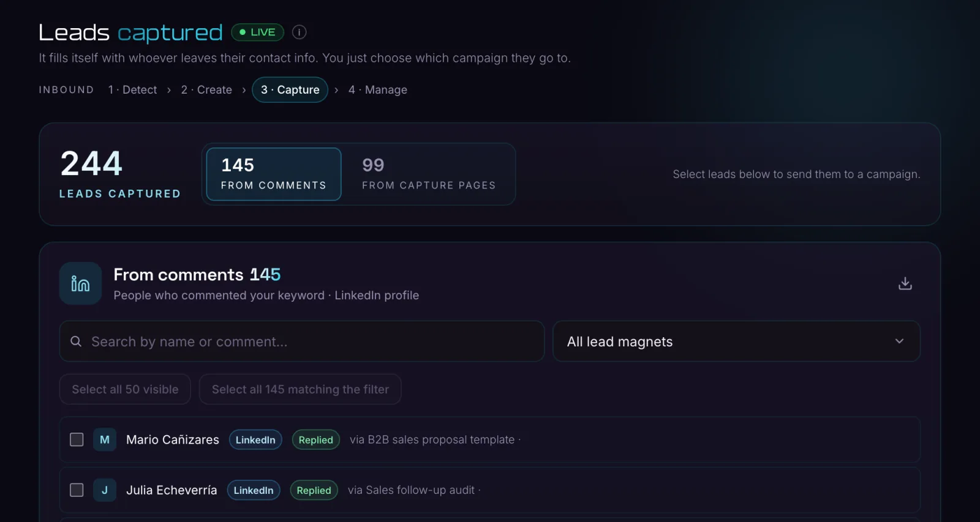Screen dimensions: 980x522
Task: Switch to the 99 From Capture Pages tab
Action: click(x=429, y=174)
